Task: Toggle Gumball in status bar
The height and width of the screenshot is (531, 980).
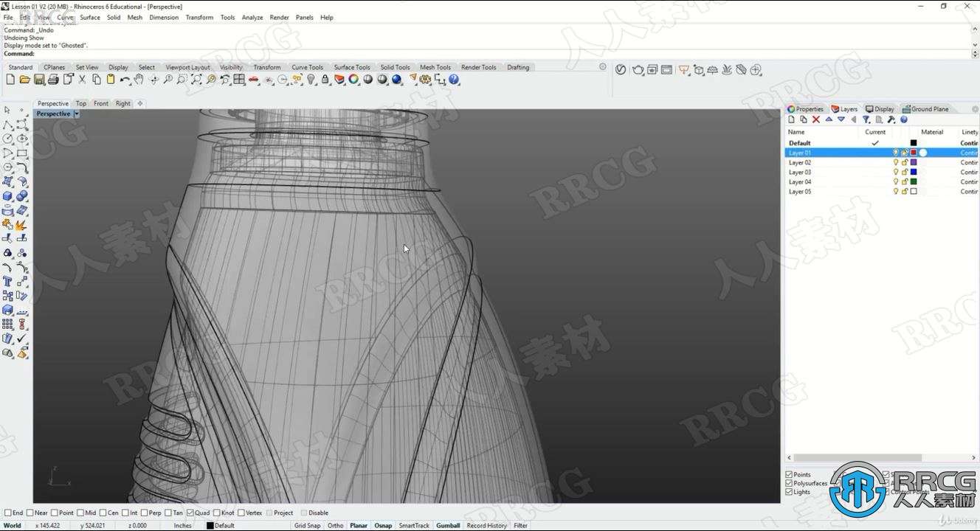Action: click(x=448, y=525)
